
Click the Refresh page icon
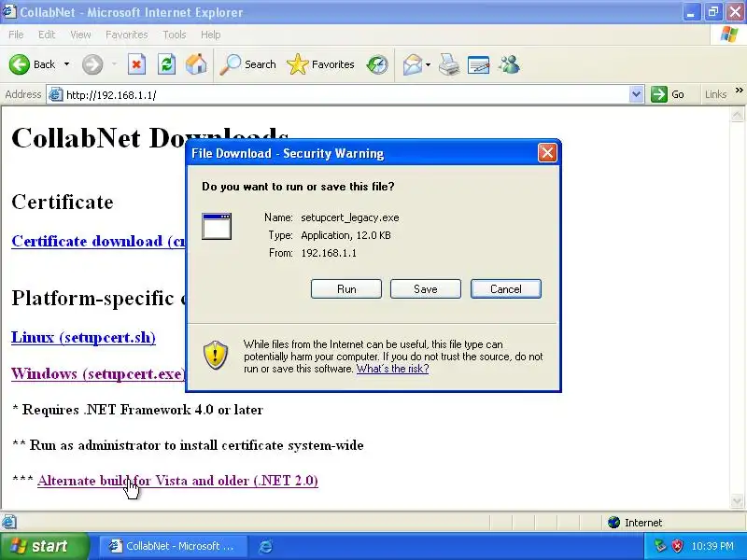(x=166, y=64)
